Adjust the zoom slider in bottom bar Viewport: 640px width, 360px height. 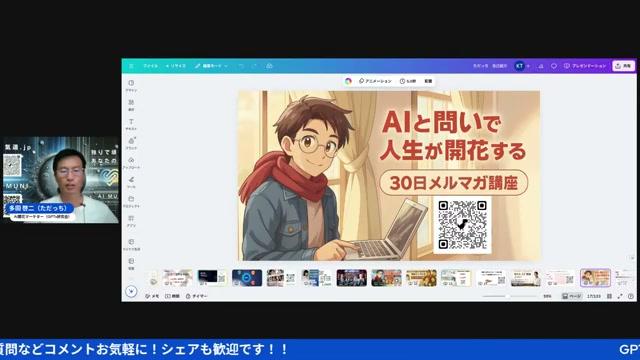tap(509, 296)
